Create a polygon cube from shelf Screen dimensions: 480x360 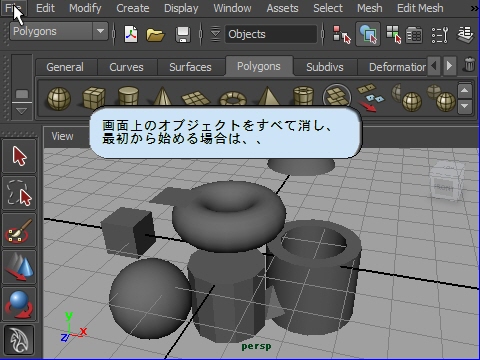coord(94,97)
